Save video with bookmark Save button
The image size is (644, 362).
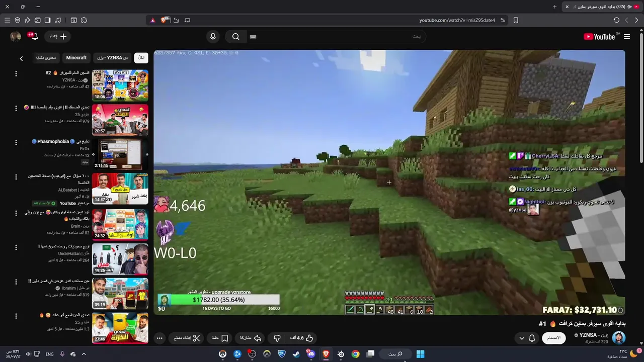[x=220, y=338]
